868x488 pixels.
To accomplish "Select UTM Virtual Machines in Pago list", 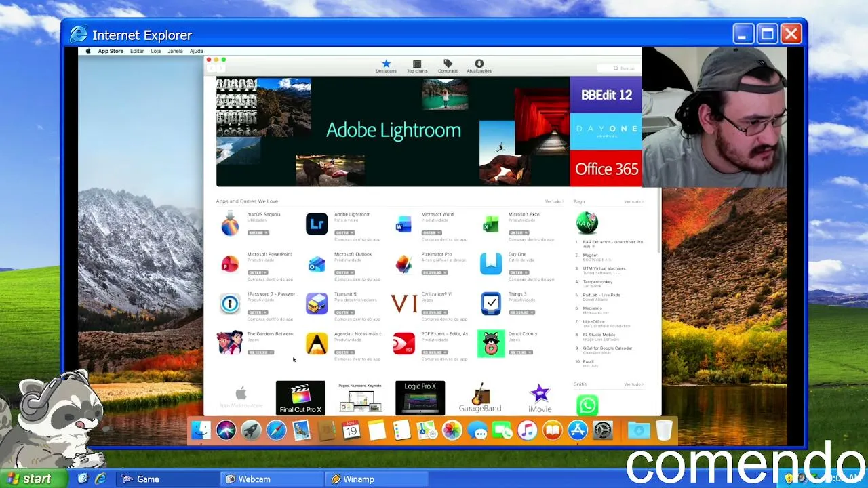I will pos(604,268).
